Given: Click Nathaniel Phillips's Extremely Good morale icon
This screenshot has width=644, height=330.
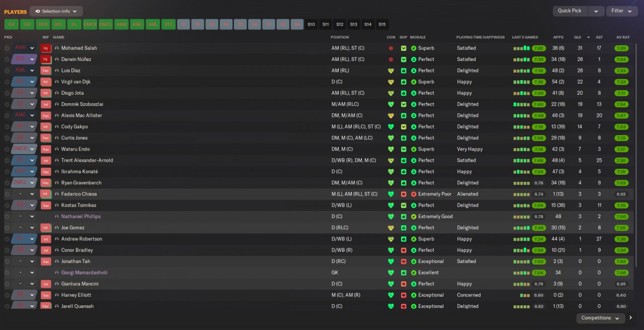Looking at the screenshot, I should [x=414, y=217].
